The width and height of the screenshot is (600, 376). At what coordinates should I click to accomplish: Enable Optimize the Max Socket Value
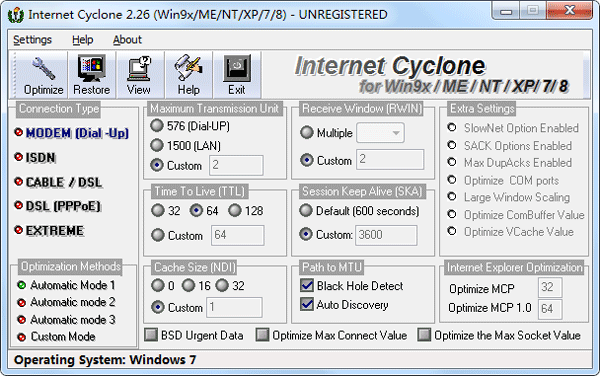pyautogui.click(x=424, y=335)
